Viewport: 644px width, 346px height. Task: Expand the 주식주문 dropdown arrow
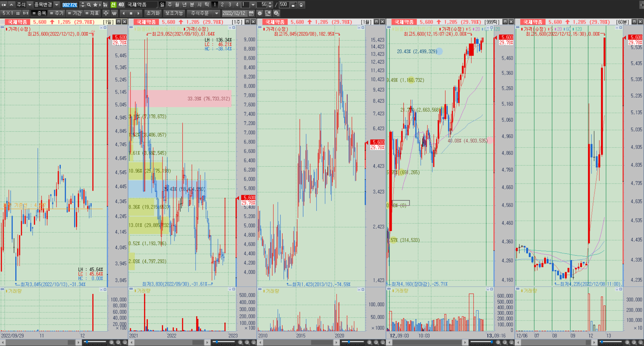pos(217,13)
